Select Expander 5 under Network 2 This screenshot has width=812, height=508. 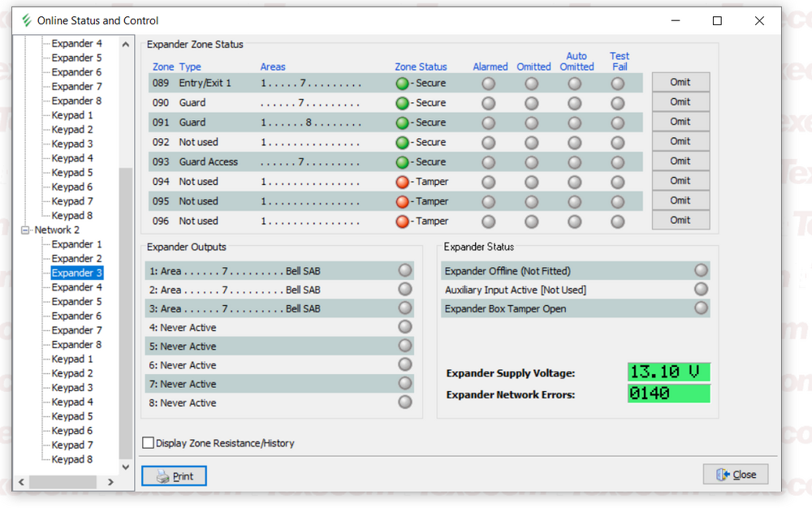76,302
